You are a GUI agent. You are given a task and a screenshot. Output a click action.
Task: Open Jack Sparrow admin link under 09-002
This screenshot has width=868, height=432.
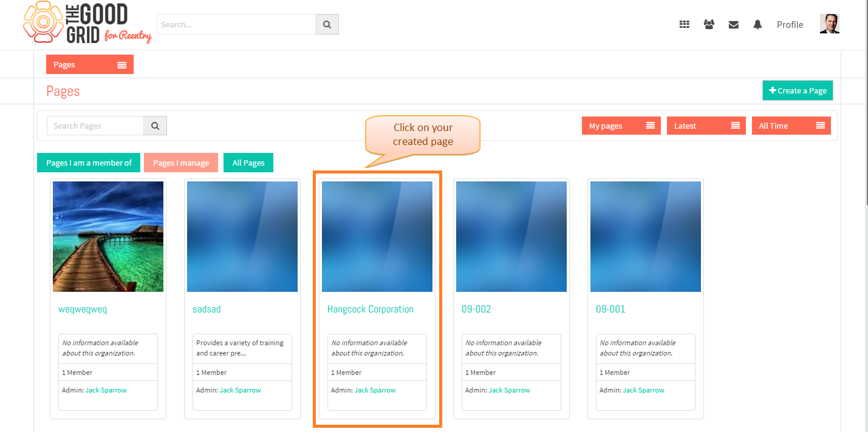point(510,390)
